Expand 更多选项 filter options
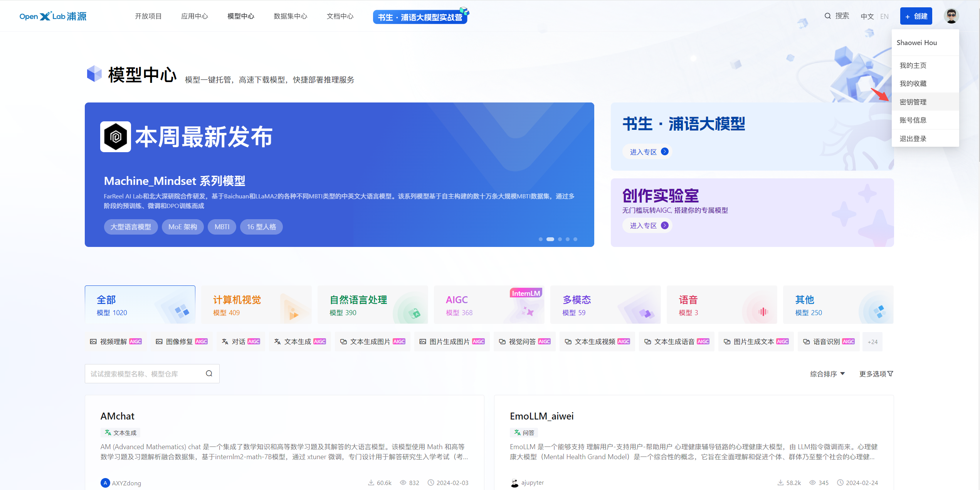980x490 pixels. pyautogui.click(x=876, y=374)
